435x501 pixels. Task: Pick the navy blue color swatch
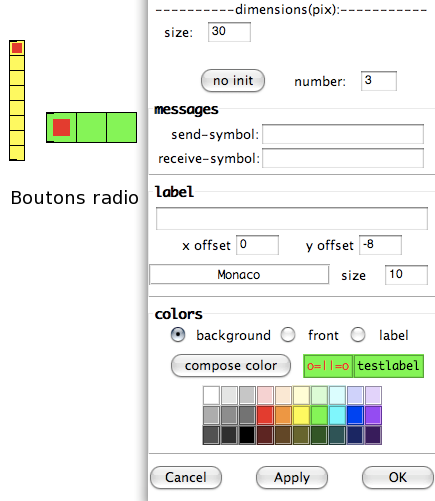tap(355, 435)
